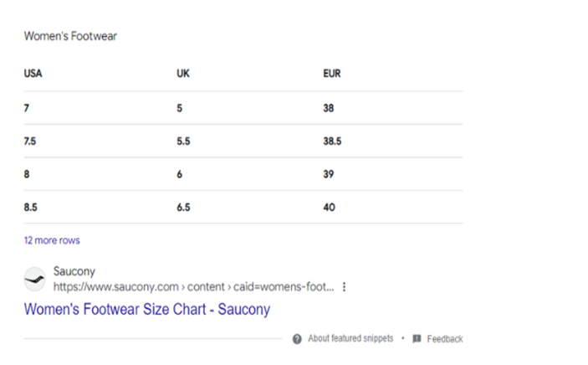Click USA size 8.5 cell
Screen dimensions: 588x365
tap(30, 208)
